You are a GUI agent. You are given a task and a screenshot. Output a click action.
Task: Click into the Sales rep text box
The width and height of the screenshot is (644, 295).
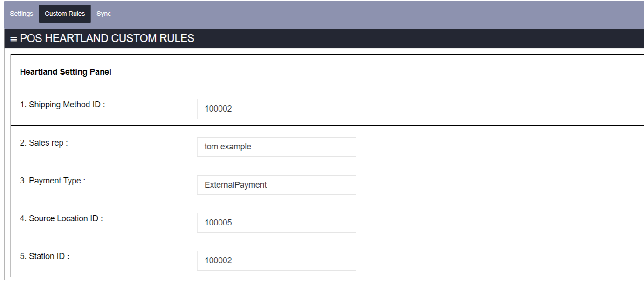[276, 147]
